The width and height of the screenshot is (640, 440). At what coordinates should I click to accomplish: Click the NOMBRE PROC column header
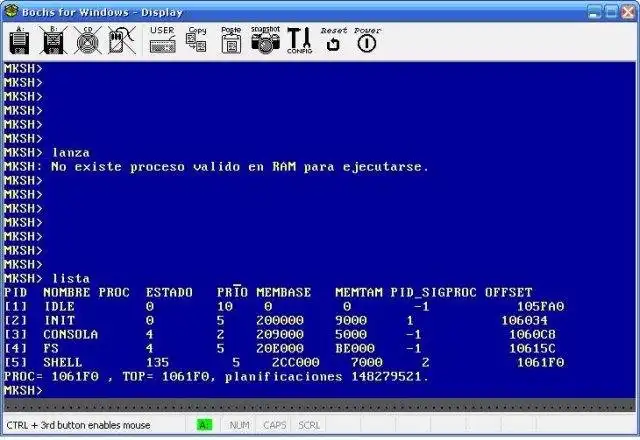(x=87, y=293)
